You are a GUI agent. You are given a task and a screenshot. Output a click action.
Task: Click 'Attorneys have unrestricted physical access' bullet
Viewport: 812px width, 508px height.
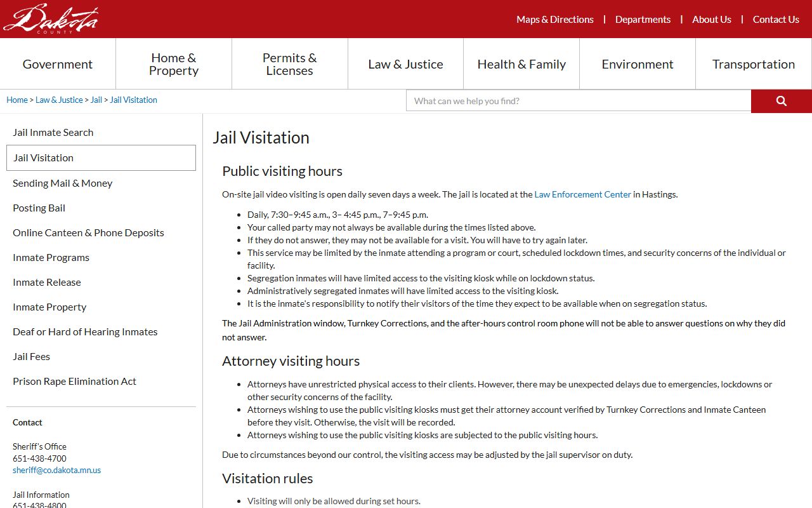510,391
